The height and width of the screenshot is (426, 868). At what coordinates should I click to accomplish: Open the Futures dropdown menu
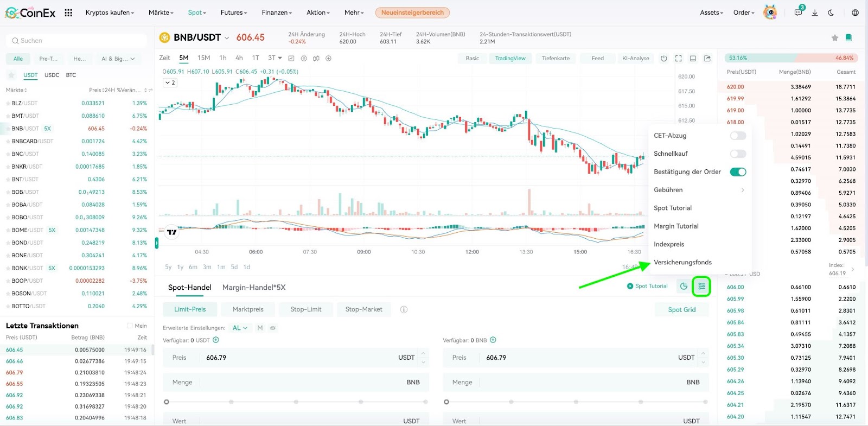(234, 12)
